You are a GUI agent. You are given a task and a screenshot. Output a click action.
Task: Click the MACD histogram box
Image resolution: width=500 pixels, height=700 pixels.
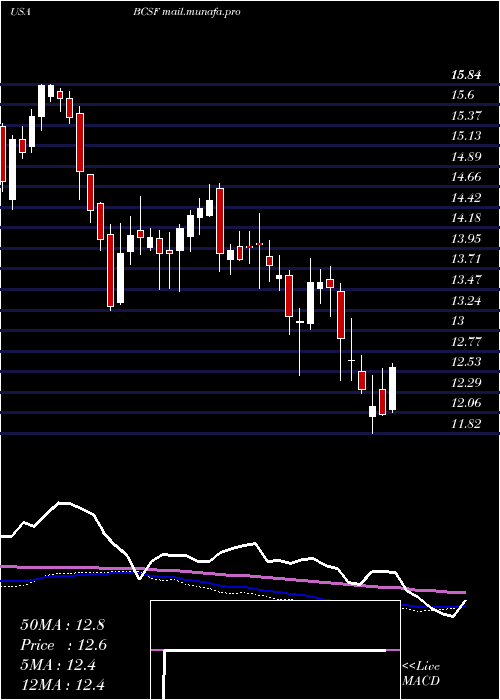pyautogui.click(x=275, y=650)
